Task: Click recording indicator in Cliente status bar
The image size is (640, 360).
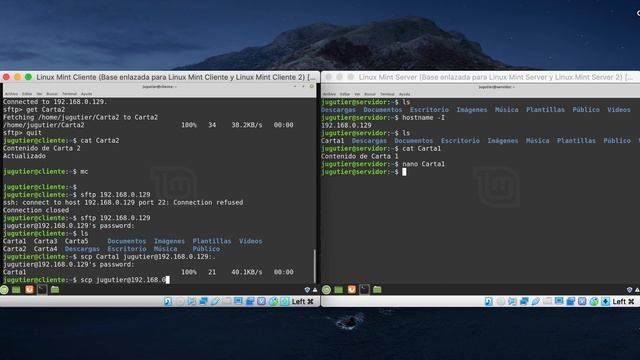Action: click(x=250, y=301)
